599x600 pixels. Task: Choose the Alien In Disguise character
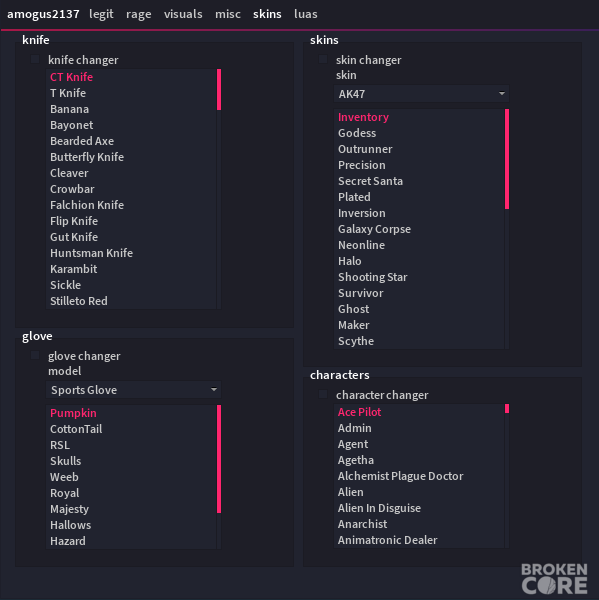pyautogui.click(x=419, y=508)
